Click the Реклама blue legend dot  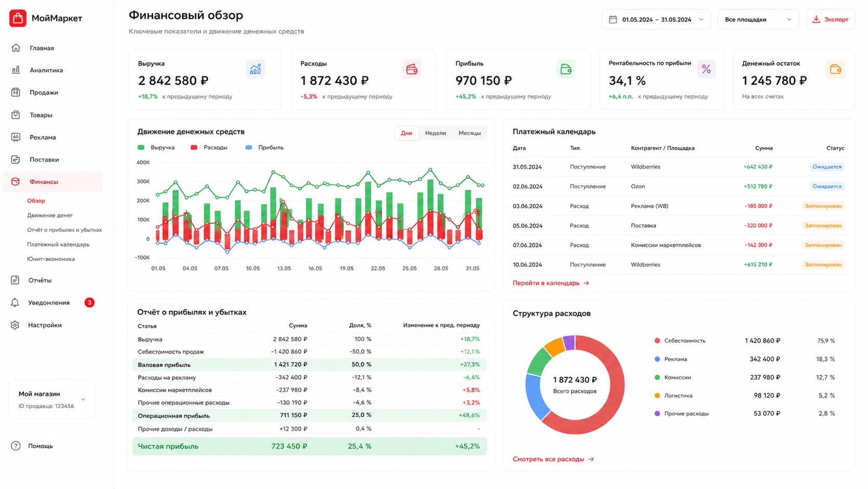tap(657, 359)
